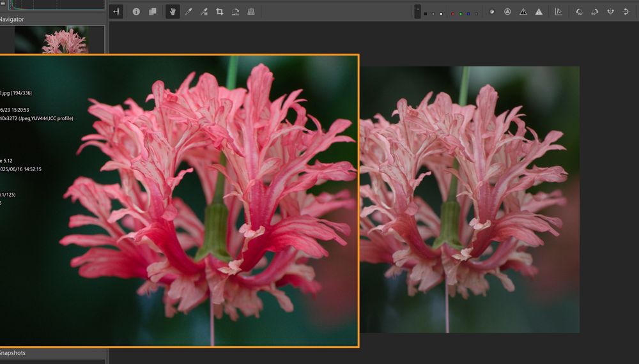Toggle green channel preview
This screenshot has width=639, height=364.
[x=461, y=14]
